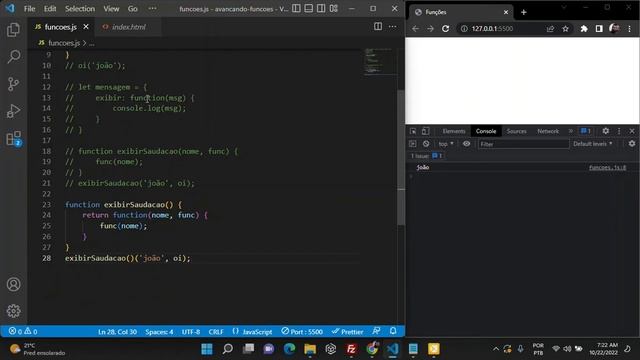
Task: Open the Selection menu
Action: coord(80,9)
